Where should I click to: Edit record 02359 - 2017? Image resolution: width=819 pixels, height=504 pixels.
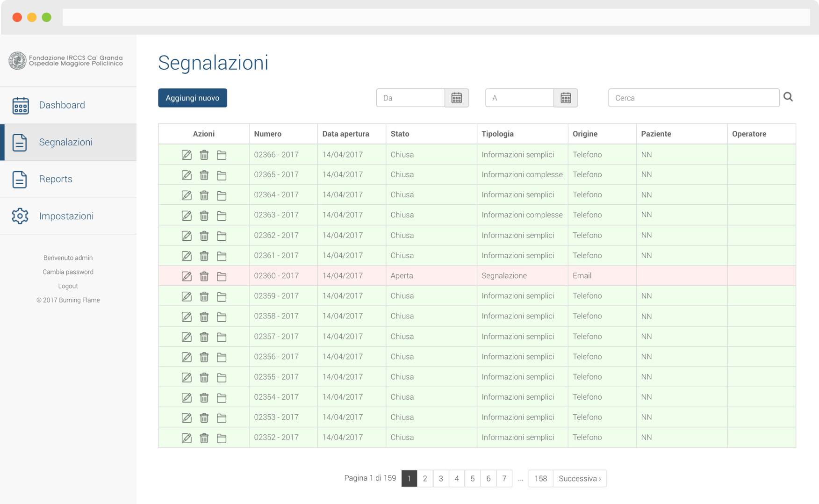[187, 296]
